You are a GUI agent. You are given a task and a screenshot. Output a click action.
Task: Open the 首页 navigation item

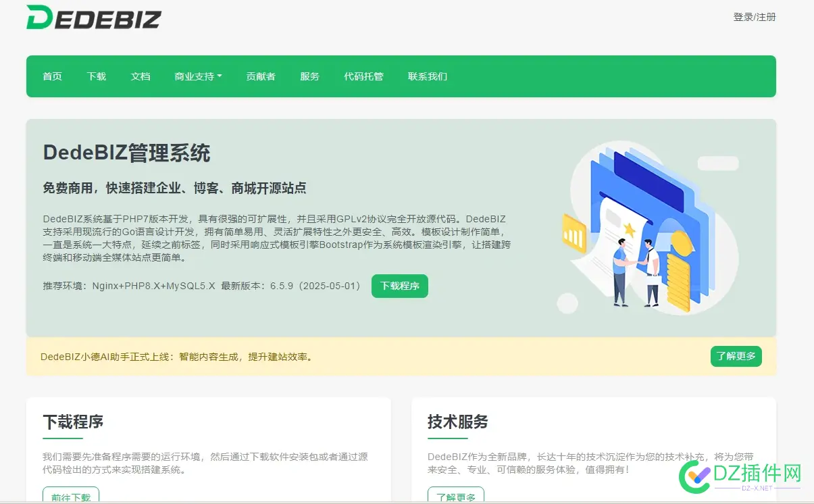pos(52,76)
